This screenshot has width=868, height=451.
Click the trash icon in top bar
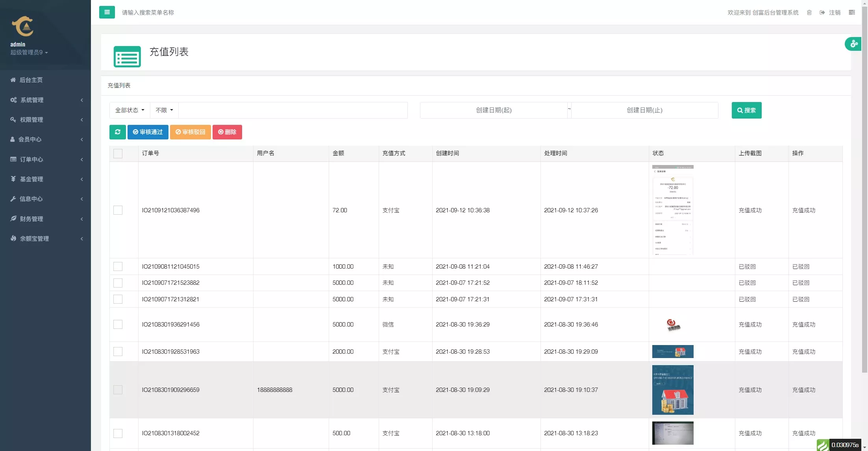tap(809, 13)
